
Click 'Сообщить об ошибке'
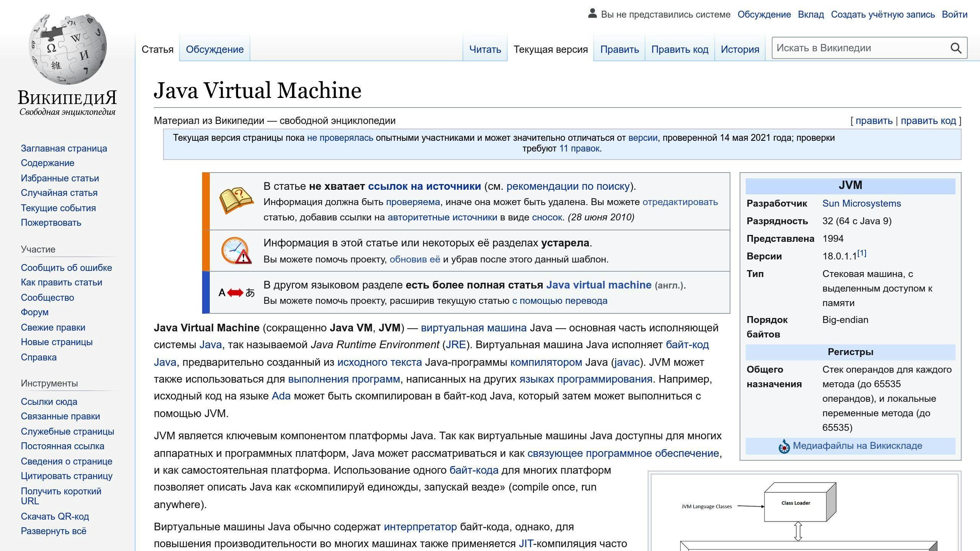coord(66,268)
